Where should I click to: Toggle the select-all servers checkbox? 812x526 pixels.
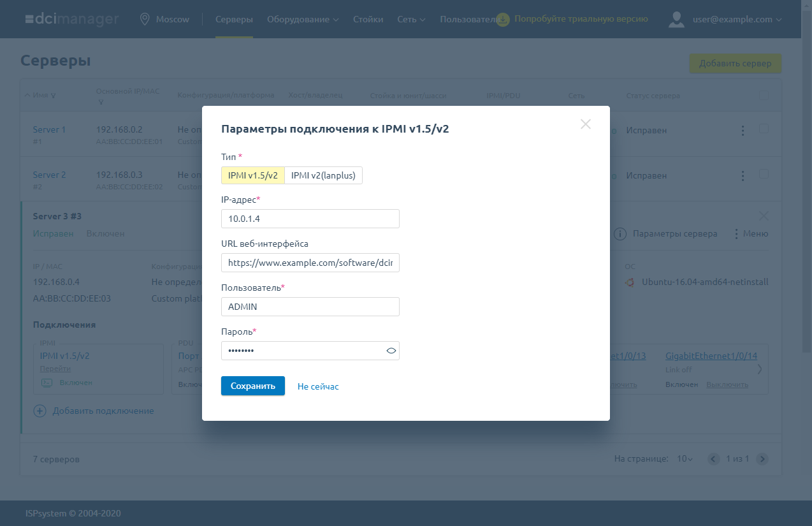click(764, 95)
